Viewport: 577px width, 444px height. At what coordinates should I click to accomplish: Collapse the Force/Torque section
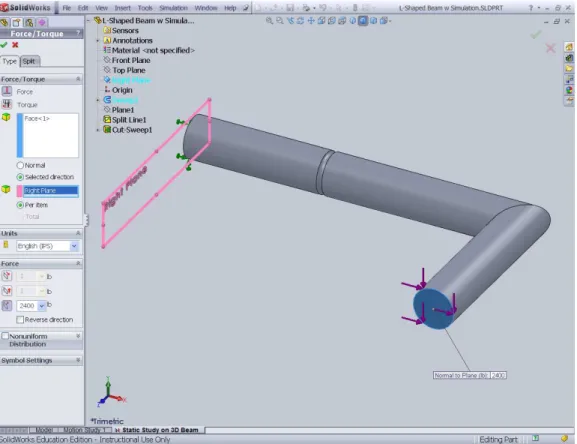[78, 79]
